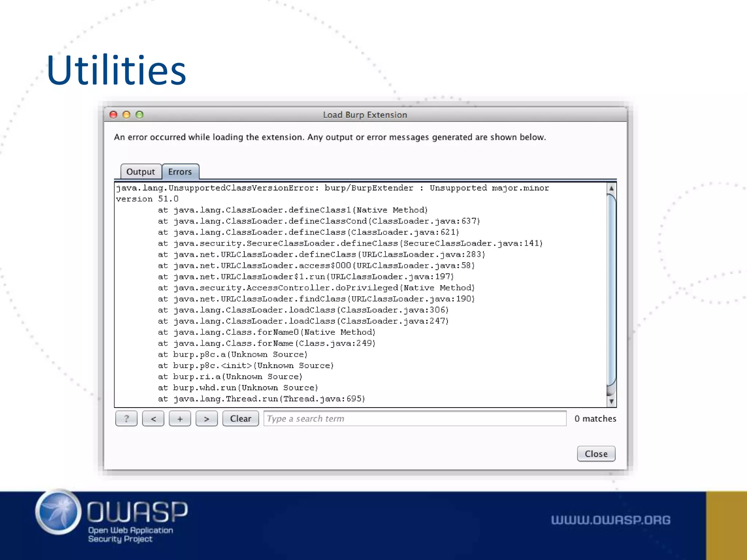Click the '+' button

[180, 419]
